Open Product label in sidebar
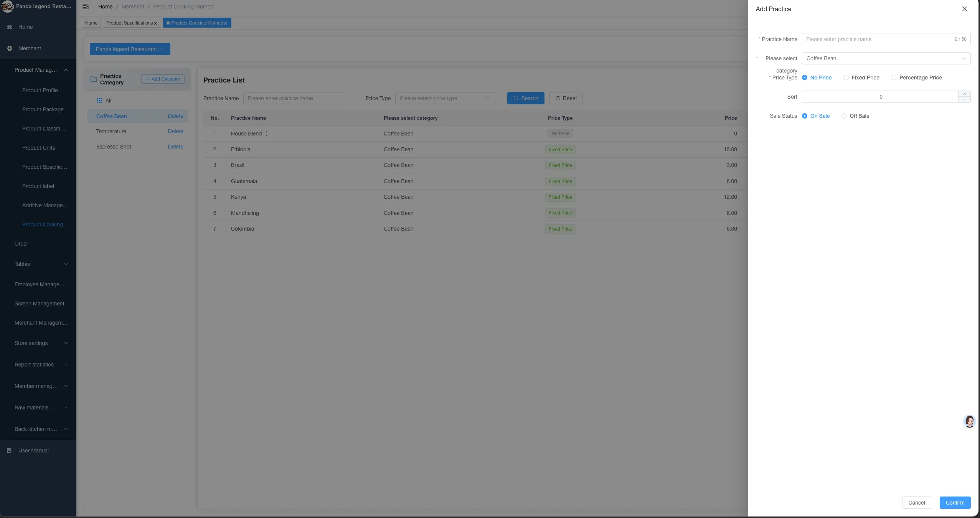Screen dimensions: 980x518 [x=38, y=186]
